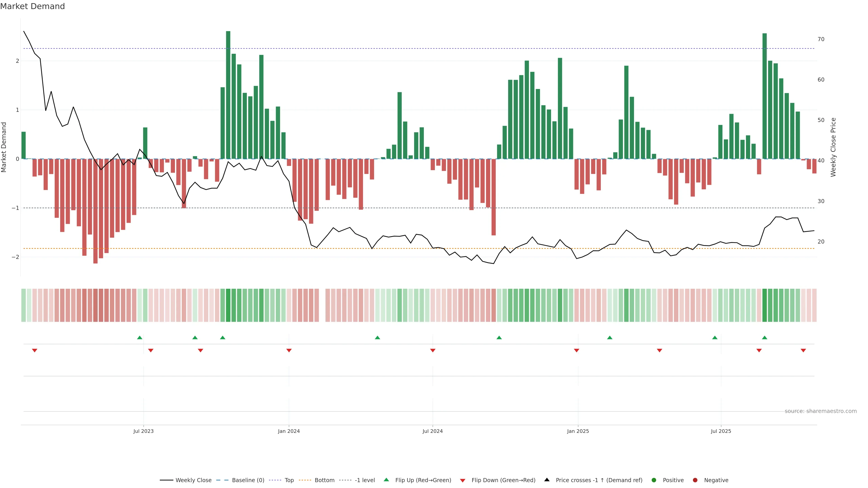868x488 pixels.
Task: Click the rightmost red flip-down triangle marker
Action: (x=803, y=351)
